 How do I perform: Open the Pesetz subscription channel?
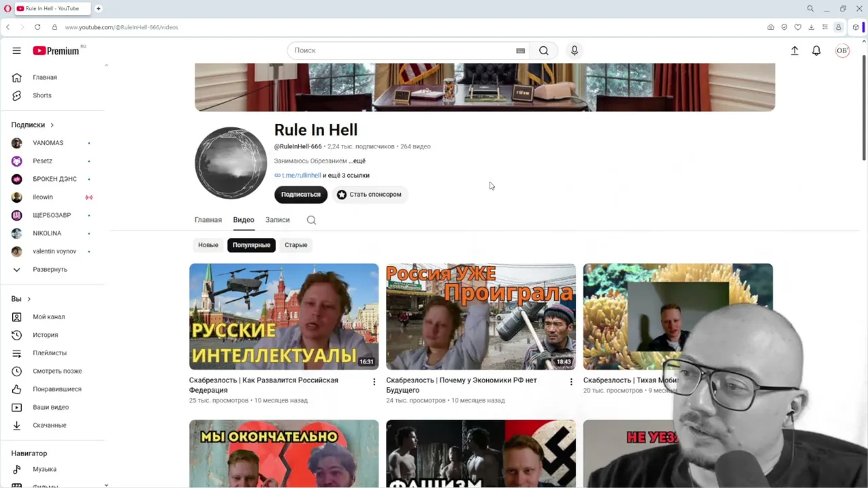pyautogui.click(x=43, y=161)
